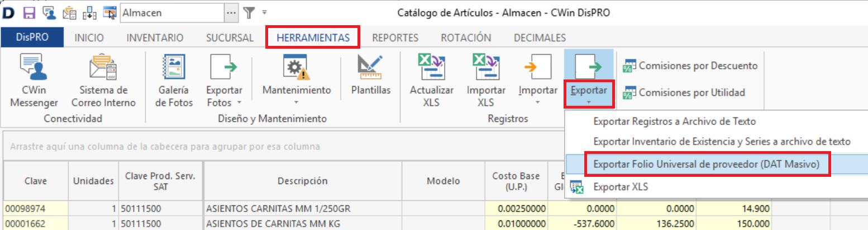Click the Exportar XLS spreadsheet icon
The image size is (868, 230).
coord(576,187)
